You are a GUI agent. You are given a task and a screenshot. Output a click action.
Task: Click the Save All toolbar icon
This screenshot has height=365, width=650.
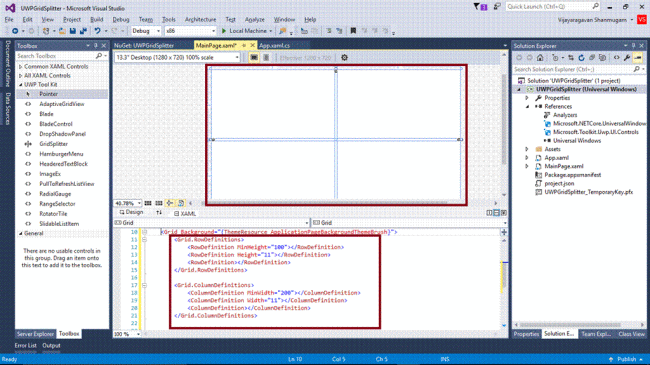[x=83, y=31]
